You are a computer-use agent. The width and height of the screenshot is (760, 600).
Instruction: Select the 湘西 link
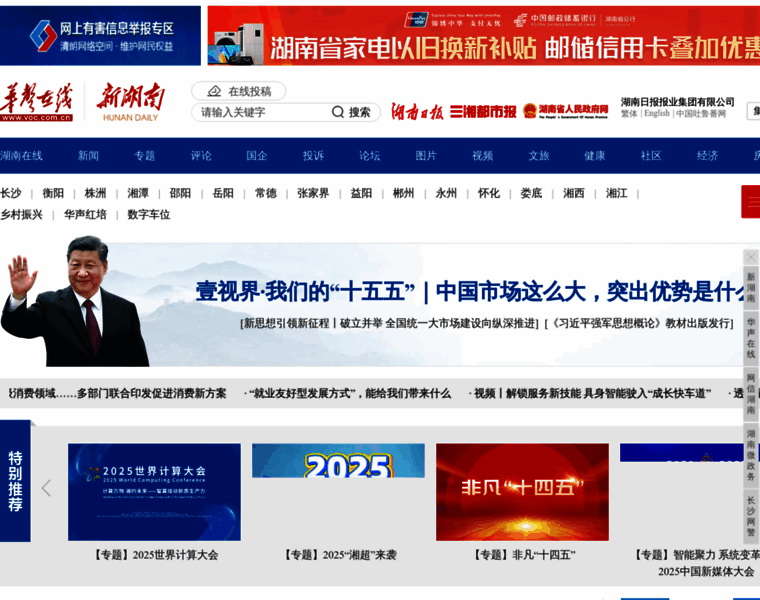pos(574,193)
